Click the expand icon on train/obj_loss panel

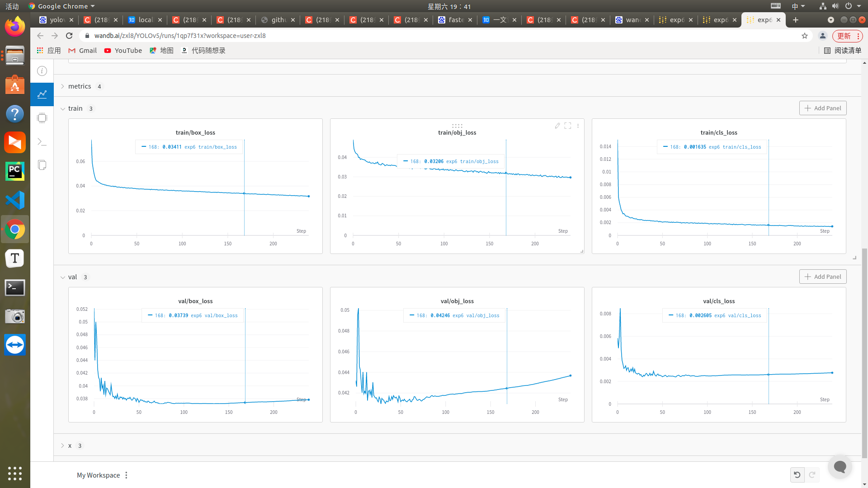pyautogui.click(x=567, y=126)
